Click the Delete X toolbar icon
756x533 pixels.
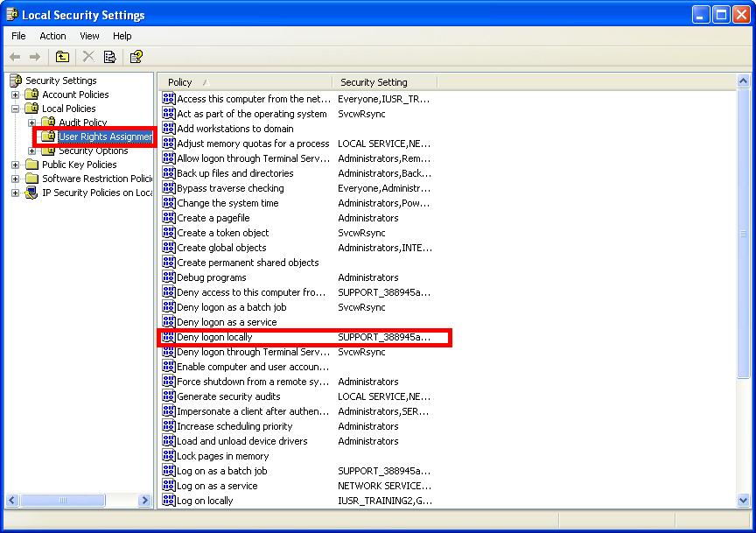coord(88,56)
